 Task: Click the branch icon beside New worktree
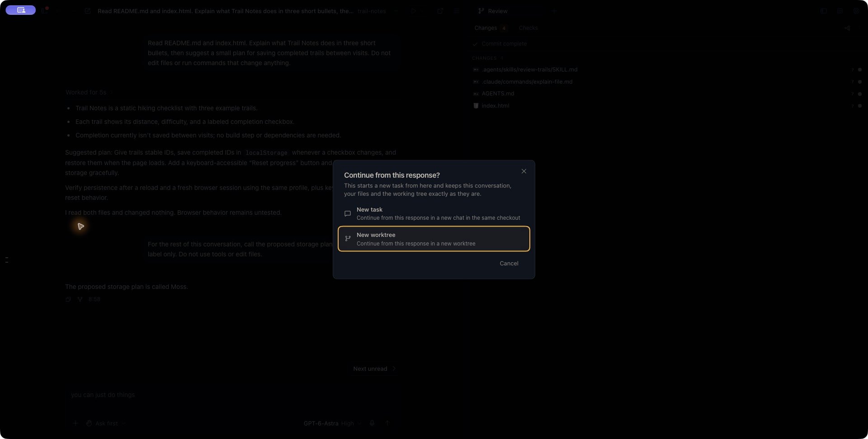pyautogui.click(x=348, y=239)
